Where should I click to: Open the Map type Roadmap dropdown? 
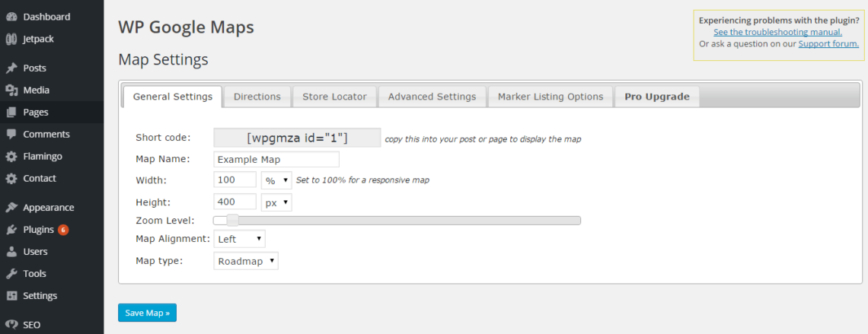coord(246,261)
